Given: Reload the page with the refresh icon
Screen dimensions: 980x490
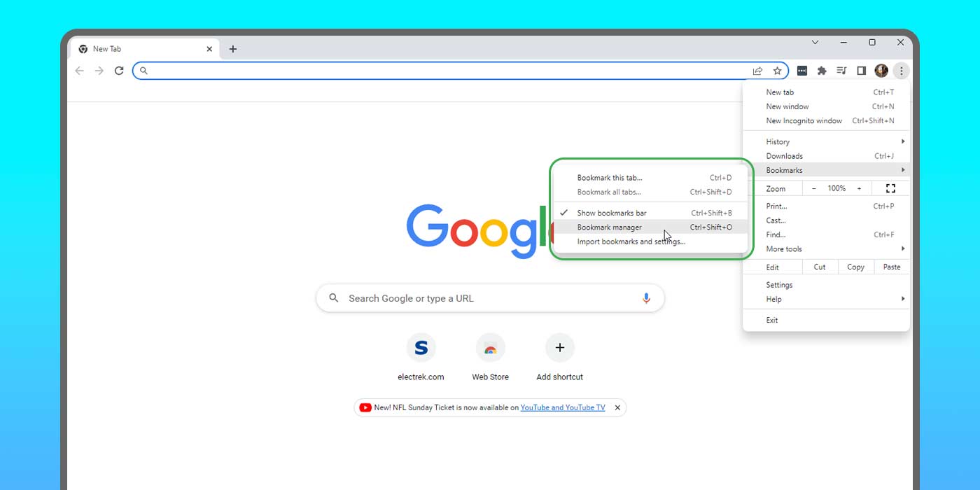Looking at the screenshot, I should (x=118, y=70).
